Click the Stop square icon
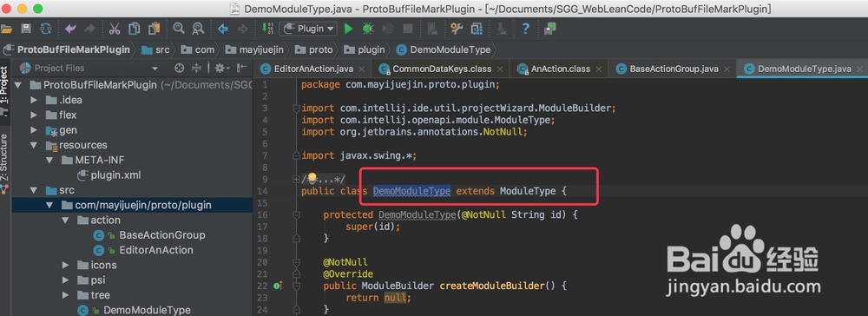Viewport: 868px width, 316px height. [407, 29]
